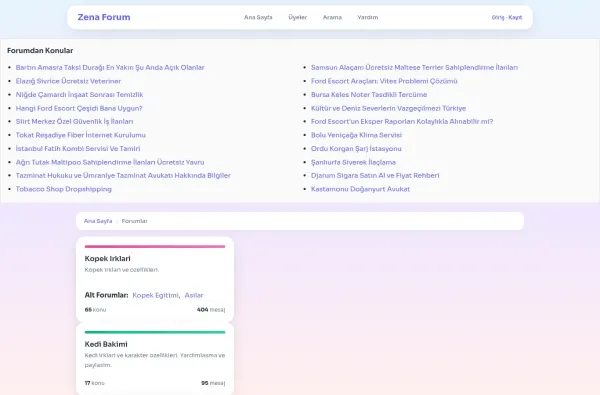Open topic Ford Escort Araçları: Vites Problemi Çözümü
The width and height of the screenshot is (600, 395).
pos(384,81)
